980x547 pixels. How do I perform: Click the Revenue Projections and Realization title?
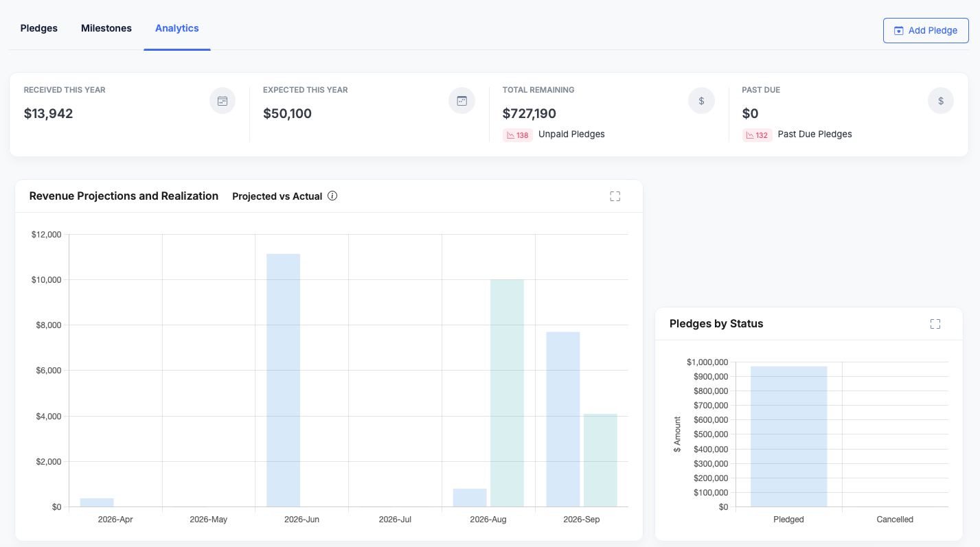click(124, 196)
